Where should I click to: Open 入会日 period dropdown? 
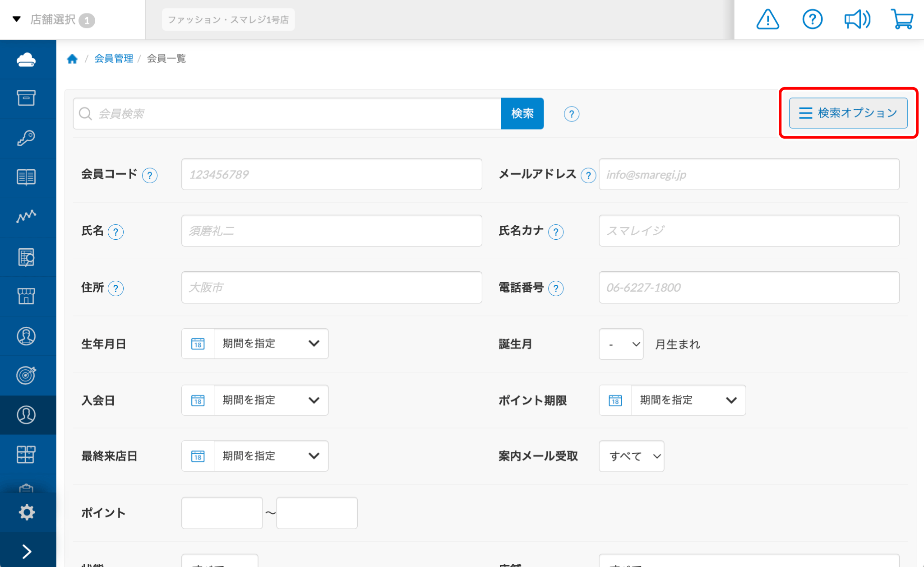(271, 400)
